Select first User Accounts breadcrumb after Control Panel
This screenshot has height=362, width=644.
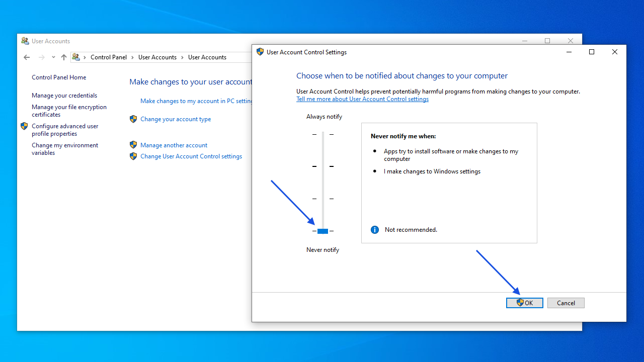tap(157, 57)
